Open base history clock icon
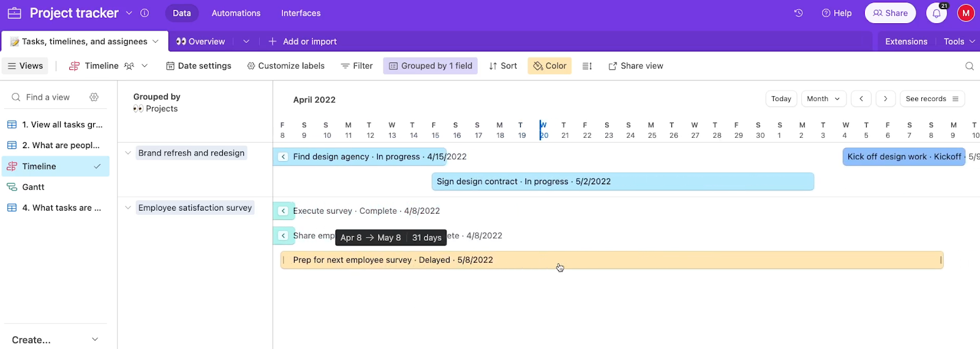 (x=798, y=13)
